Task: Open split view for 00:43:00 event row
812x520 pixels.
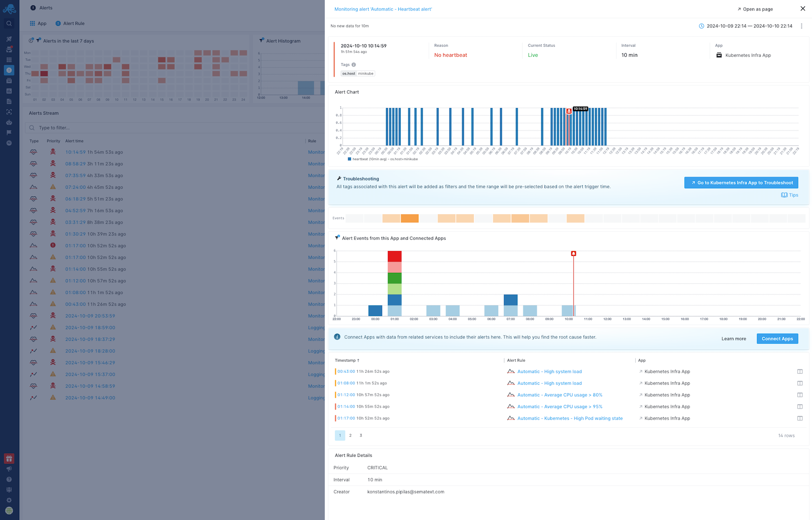Action: tap(800, 371)
